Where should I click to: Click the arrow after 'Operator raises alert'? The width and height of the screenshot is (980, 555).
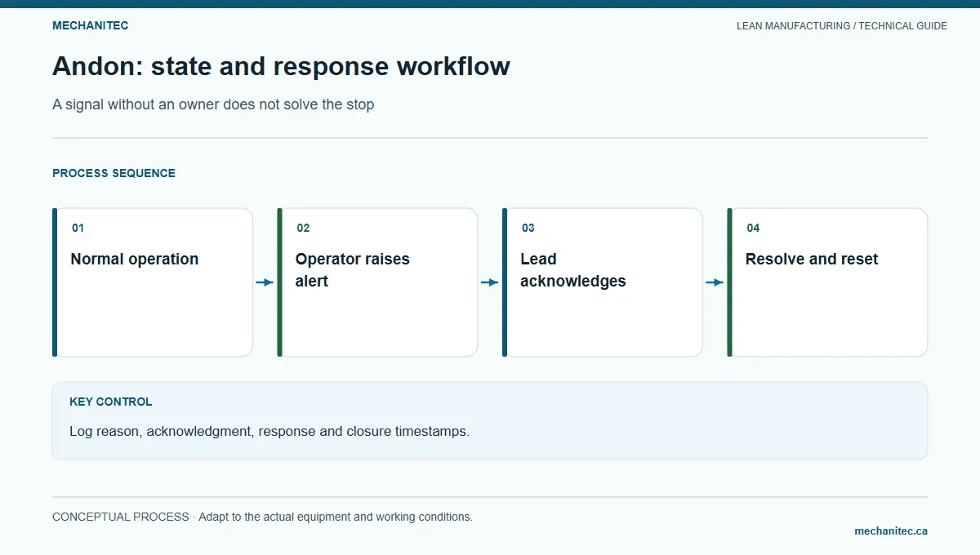tap(490, 282)
